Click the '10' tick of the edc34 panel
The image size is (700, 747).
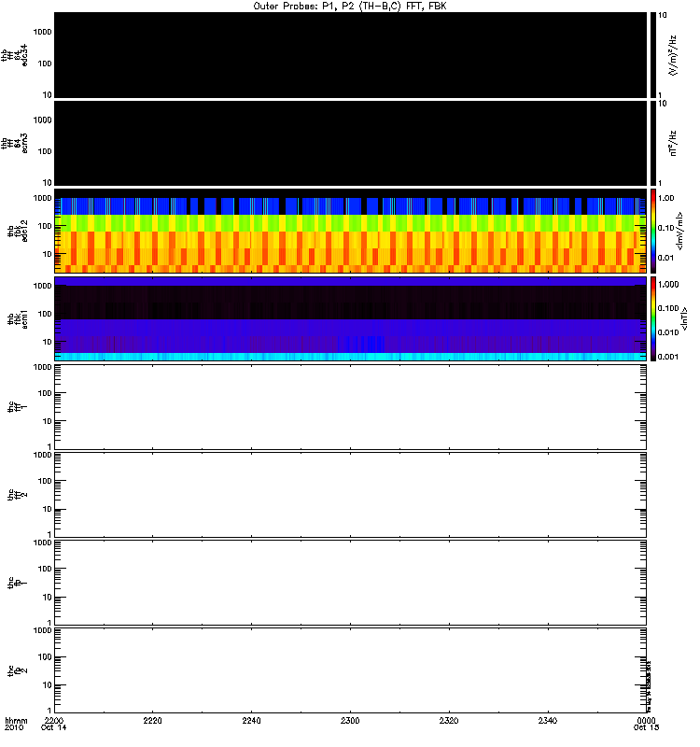[48, 95]
